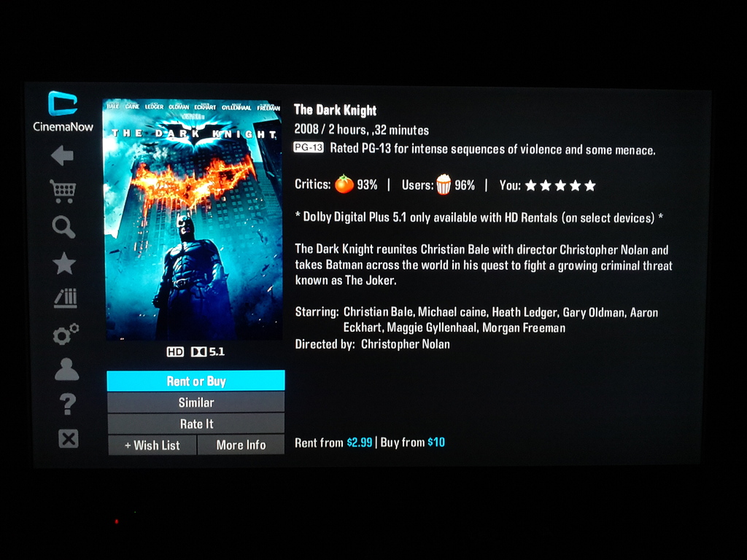The image size is (747, 560).
Task: Open the library books icon
Action: (65, 298)
